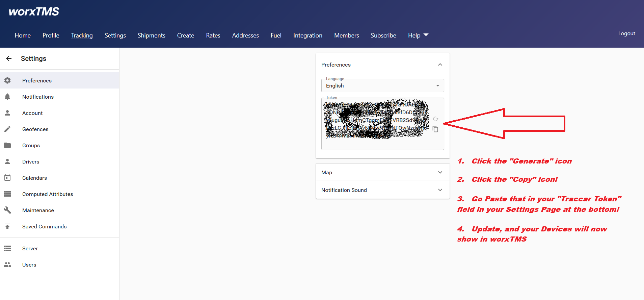Open Shipments in the top navigation
This screenshot has height=300, width=644.
[x=152, y=35]
